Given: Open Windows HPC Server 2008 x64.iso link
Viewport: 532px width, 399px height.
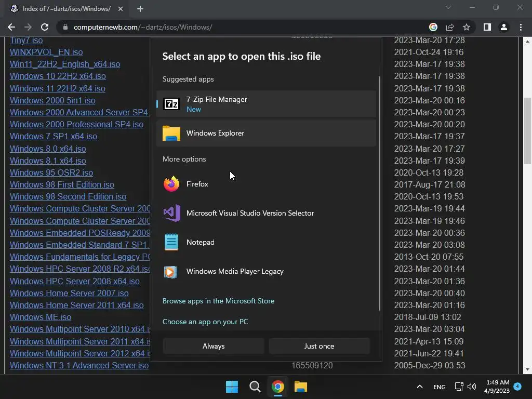Looking at the screenshot, I should tap(75, 281).
